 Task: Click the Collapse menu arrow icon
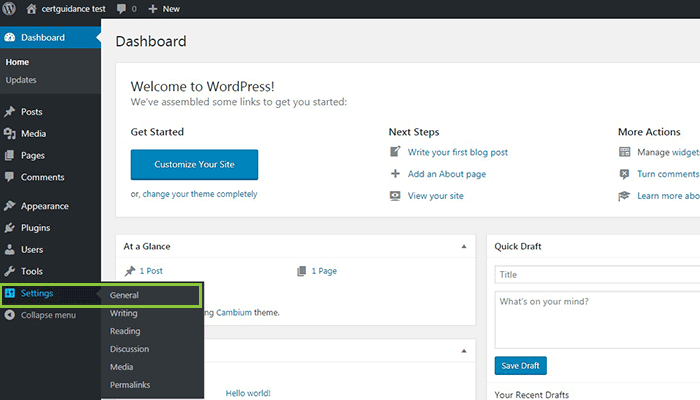[x=9, y=315]
